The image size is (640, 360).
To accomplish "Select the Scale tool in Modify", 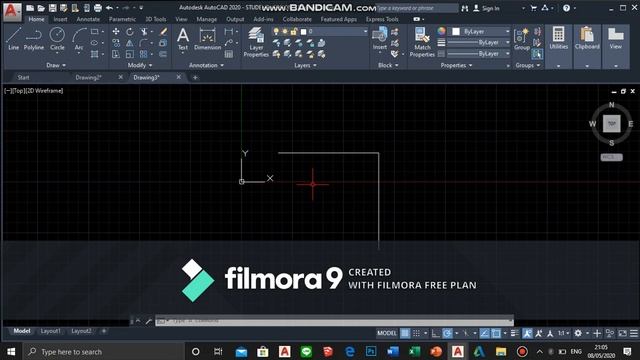I will click(x=129, y=54).
